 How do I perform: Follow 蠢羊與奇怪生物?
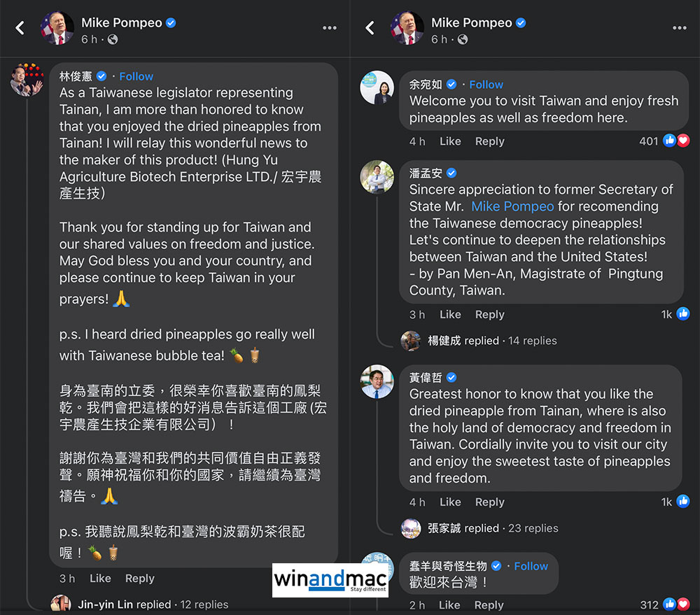point(531,566)
